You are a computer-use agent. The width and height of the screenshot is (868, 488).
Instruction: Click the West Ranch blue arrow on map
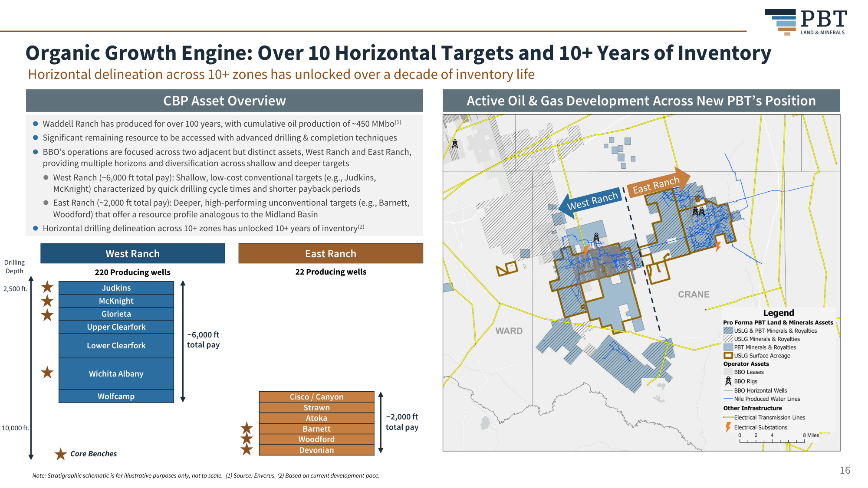(590, 201)
